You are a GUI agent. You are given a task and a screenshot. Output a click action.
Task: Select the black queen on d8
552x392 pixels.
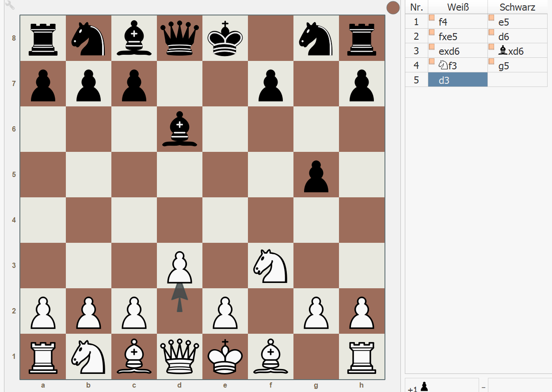tap(179, 38)
